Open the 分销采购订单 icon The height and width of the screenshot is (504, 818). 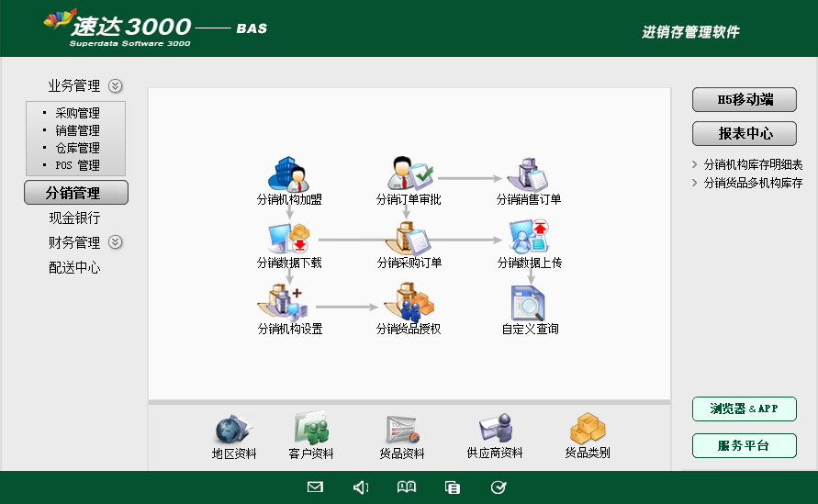tap(409, 239)
